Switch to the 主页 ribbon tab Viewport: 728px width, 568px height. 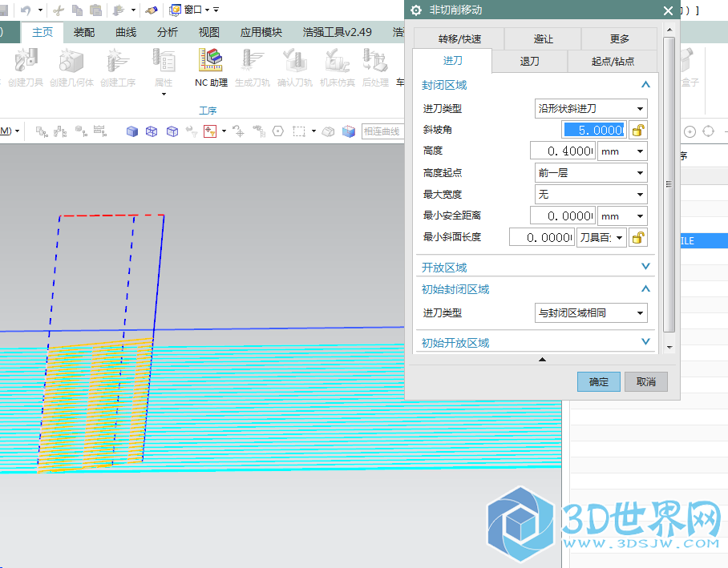(x=42, y=32)
